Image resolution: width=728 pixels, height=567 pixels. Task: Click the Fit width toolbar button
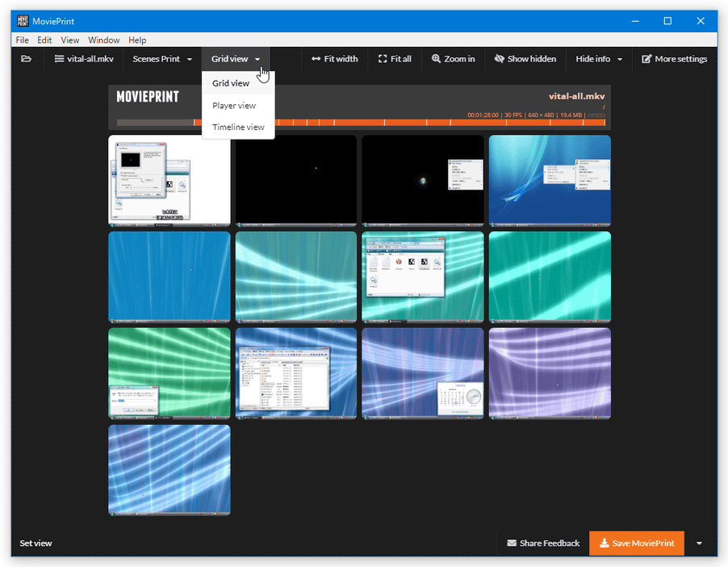(335, 59)
